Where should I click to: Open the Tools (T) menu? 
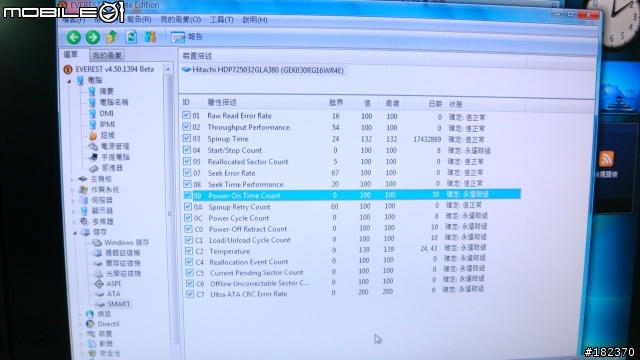(222, 20)
